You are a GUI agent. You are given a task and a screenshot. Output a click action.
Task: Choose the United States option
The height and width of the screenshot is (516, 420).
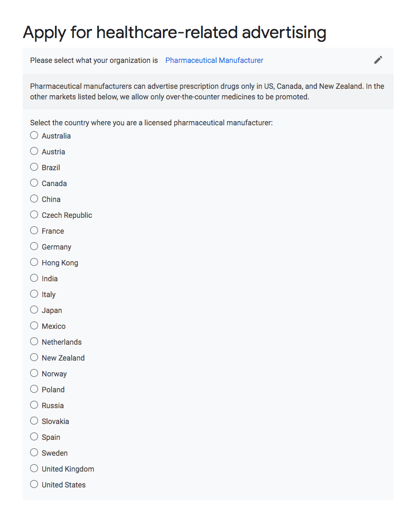(34, 484)
